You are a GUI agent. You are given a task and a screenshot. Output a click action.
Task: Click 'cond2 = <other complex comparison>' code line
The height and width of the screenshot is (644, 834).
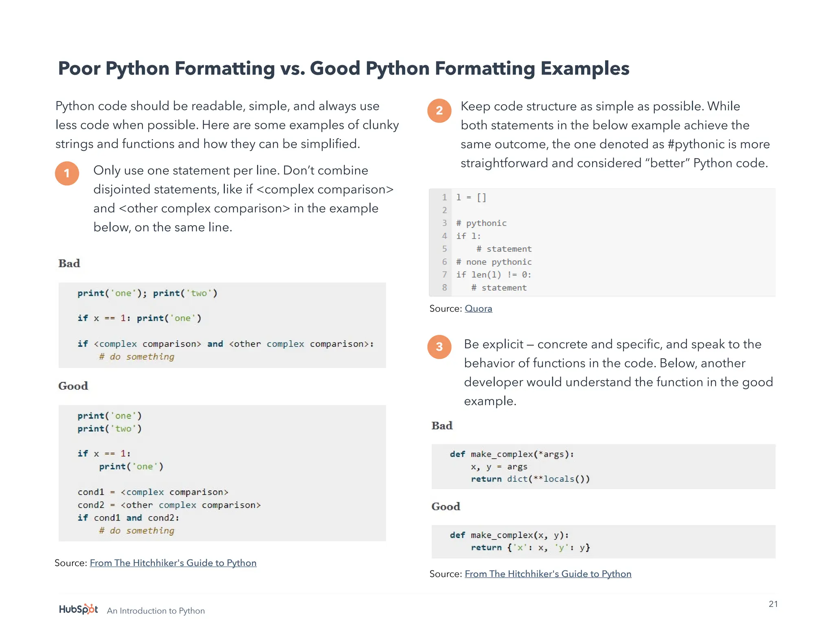click(x=169, y=505)
